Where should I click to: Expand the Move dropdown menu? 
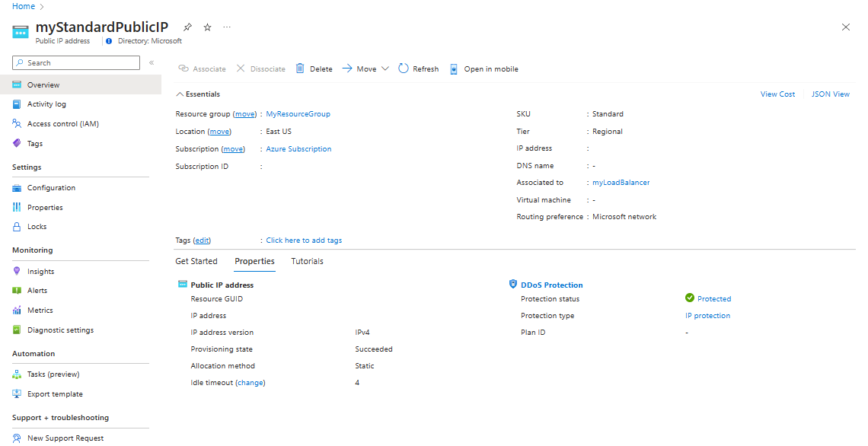click(x=385, y=68)
